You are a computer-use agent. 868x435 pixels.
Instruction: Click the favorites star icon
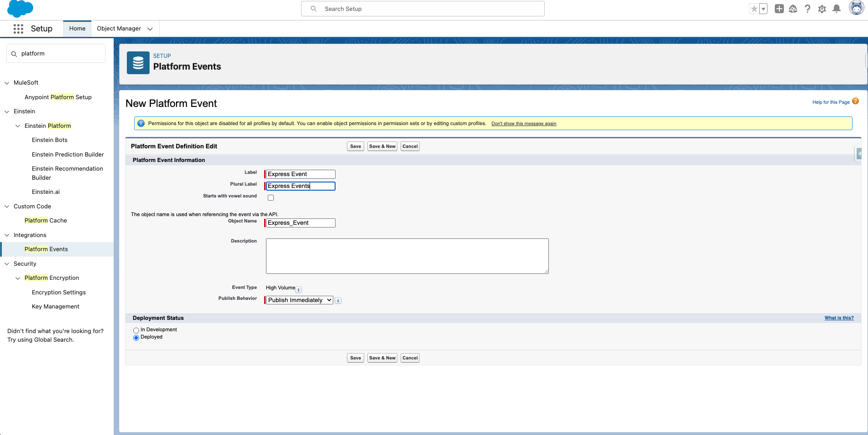point(754,9)
